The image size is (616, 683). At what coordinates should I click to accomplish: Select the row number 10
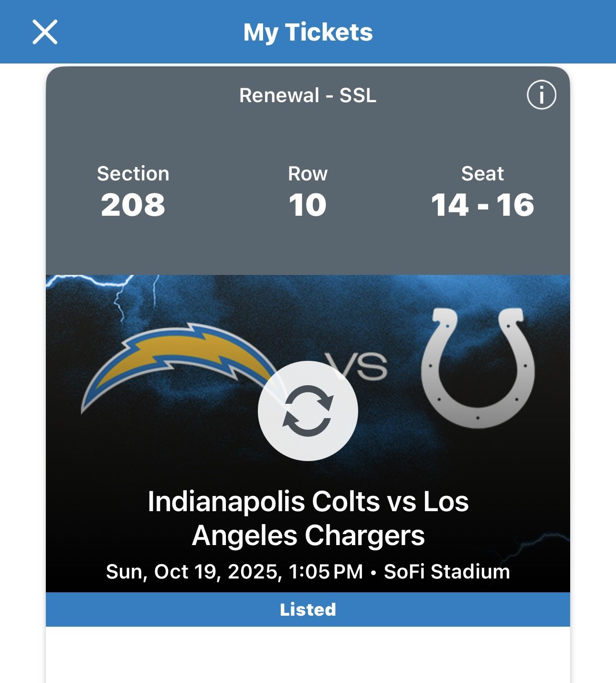308,205
